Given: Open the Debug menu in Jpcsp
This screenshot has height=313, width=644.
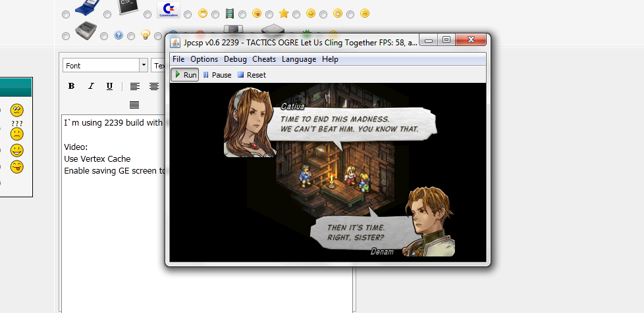Looking at the screenshot, I should [x=235, y=59].
